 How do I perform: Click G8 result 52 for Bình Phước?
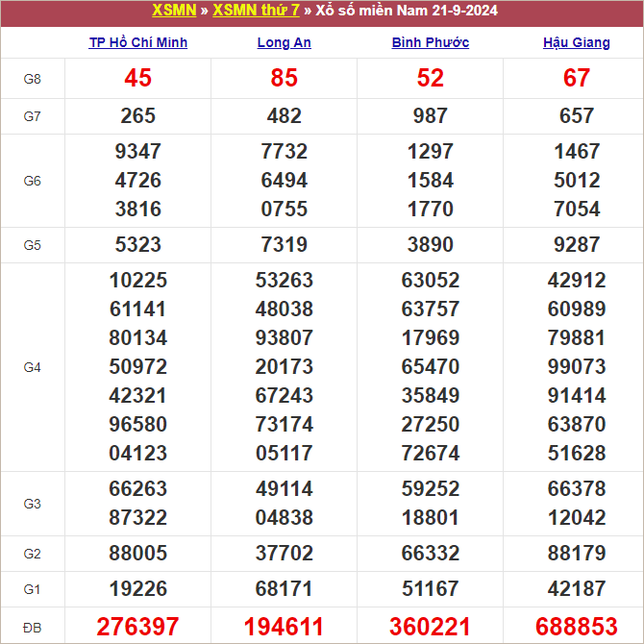click(x=431, y=78)
